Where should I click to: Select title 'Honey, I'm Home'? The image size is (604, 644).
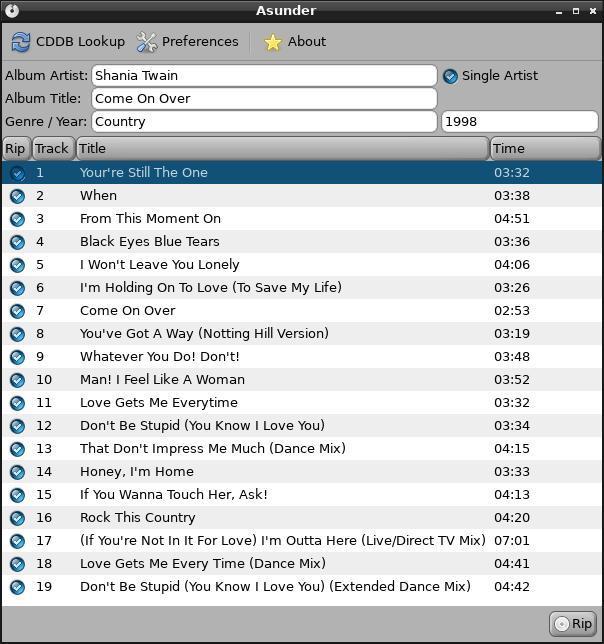(137, 472)
